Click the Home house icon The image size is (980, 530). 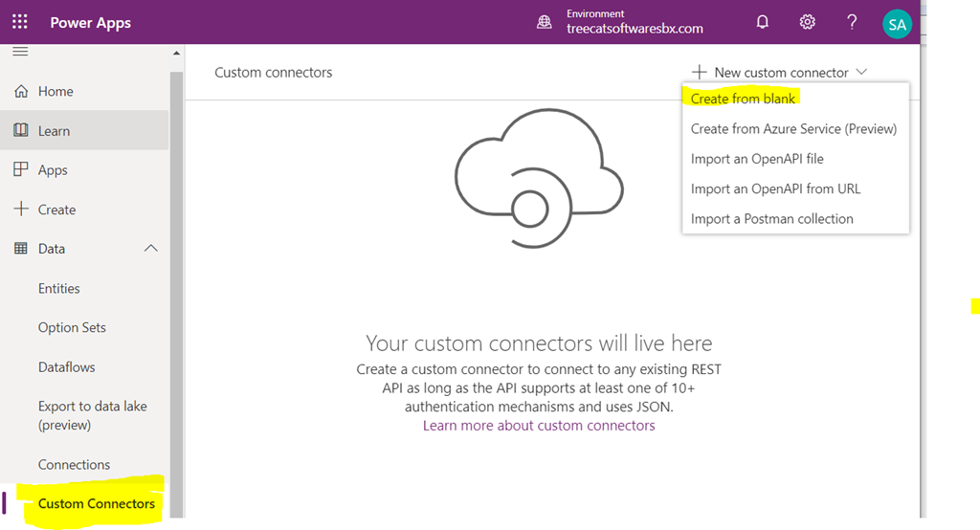tap(21, 91)
